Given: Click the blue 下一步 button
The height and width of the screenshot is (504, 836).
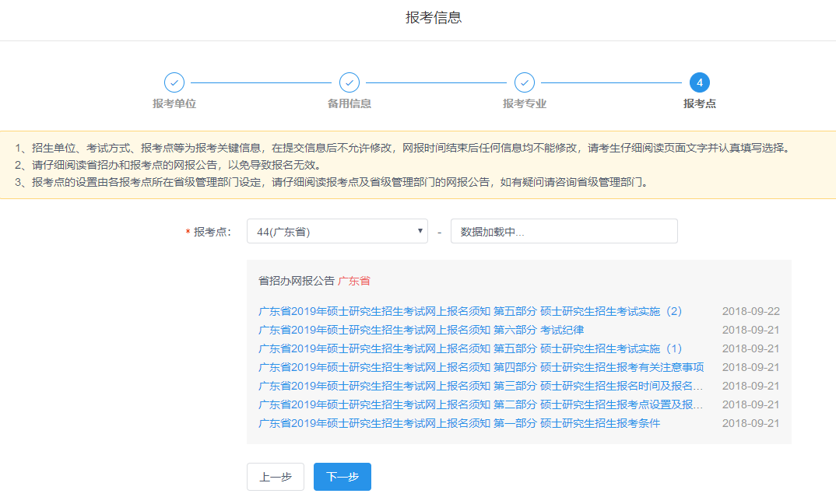Looking at the screenshot, I should click(342, 477).
